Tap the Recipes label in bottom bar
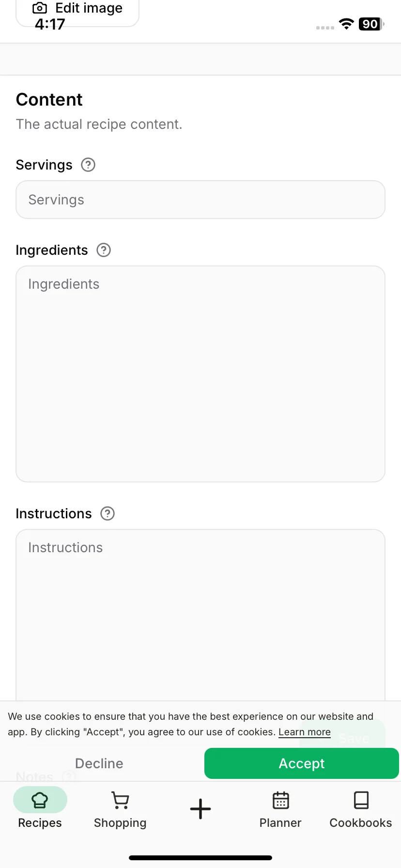This screenshot has width=401, height=868. pyautogui.click(x=40, y=823)
